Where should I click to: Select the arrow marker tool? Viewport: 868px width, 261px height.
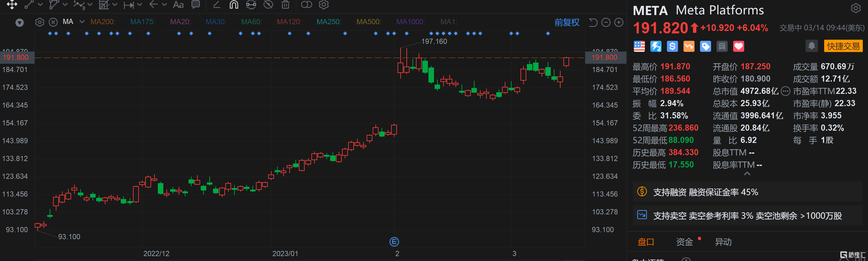pyautogui.click(x=153, y=4)
